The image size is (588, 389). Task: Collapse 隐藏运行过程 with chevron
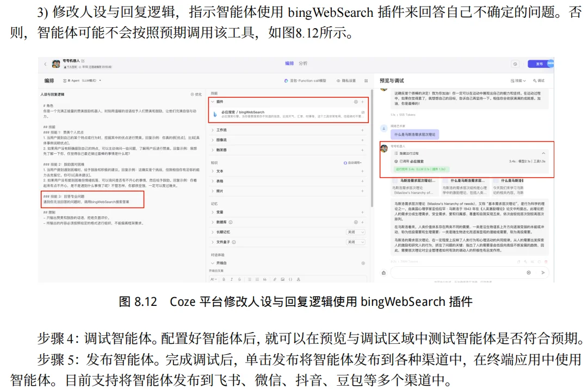coord(543,154)
